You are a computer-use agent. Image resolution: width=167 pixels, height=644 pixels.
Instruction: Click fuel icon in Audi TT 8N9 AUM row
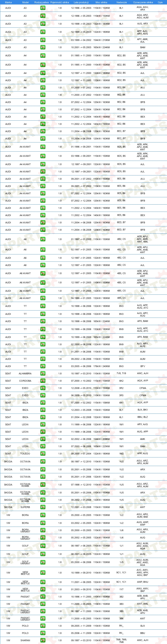[43, 351]
